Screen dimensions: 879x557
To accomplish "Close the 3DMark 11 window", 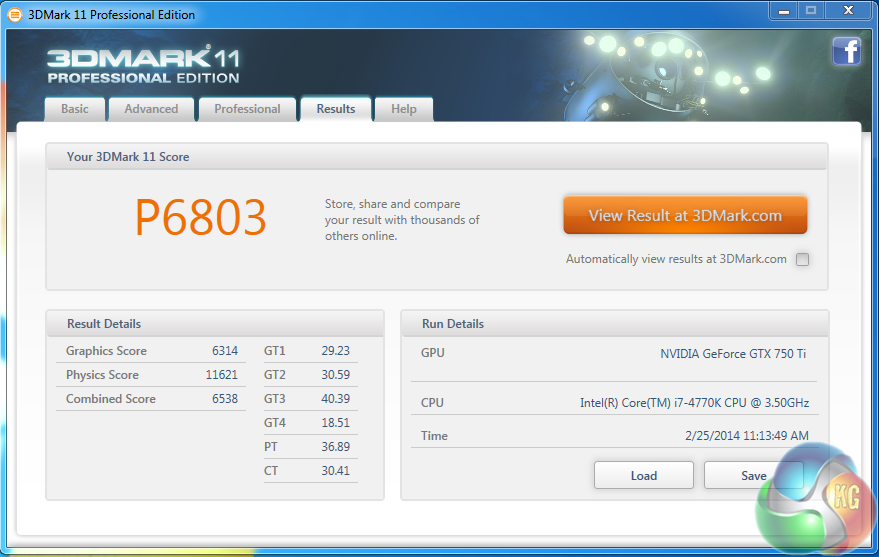I will pos(849,11).
